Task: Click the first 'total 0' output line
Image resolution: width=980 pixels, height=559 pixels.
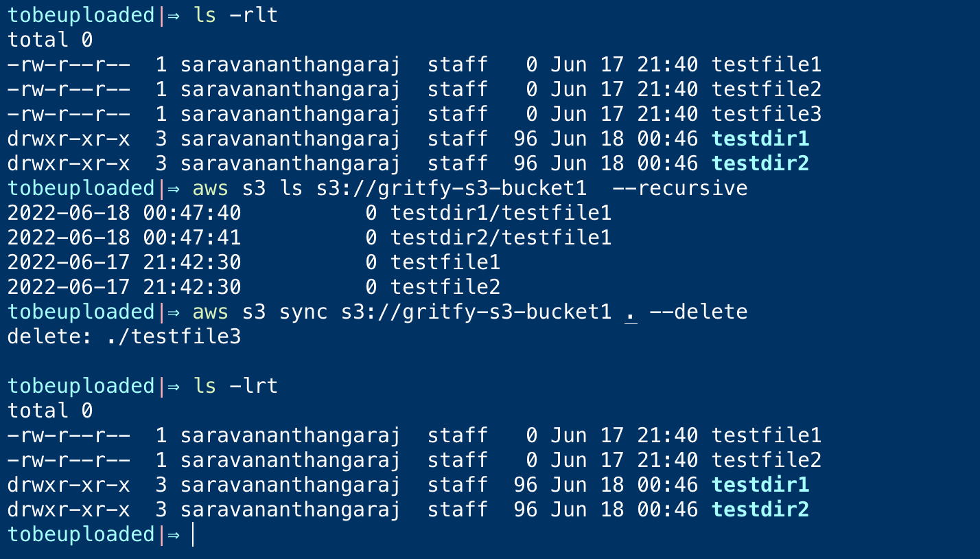Action: 50,40
